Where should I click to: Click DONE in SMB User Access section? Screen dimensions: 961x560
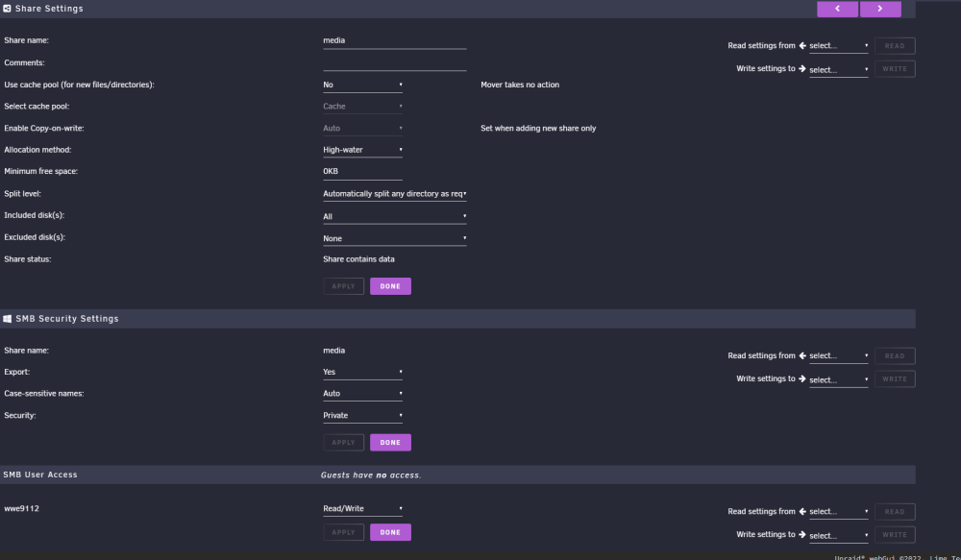[390, 532]
